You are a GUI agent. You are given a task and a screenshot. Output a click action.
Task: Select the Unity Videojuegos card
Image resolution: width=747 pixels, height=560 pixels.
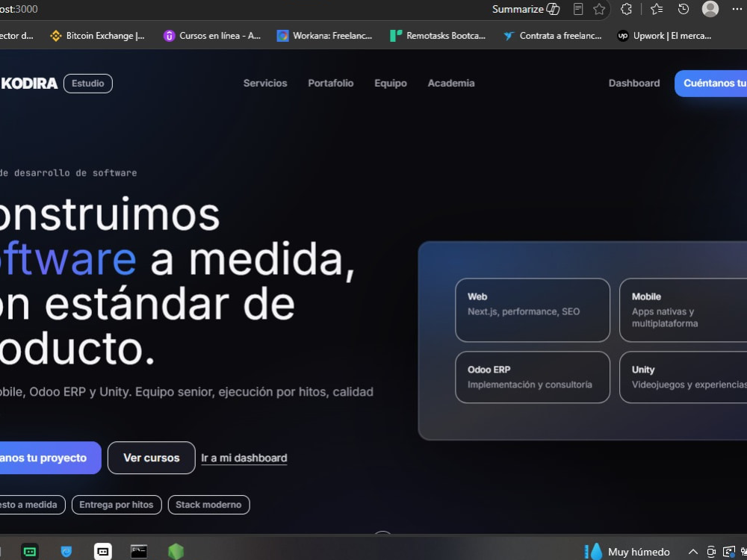(x=684, y=377)
